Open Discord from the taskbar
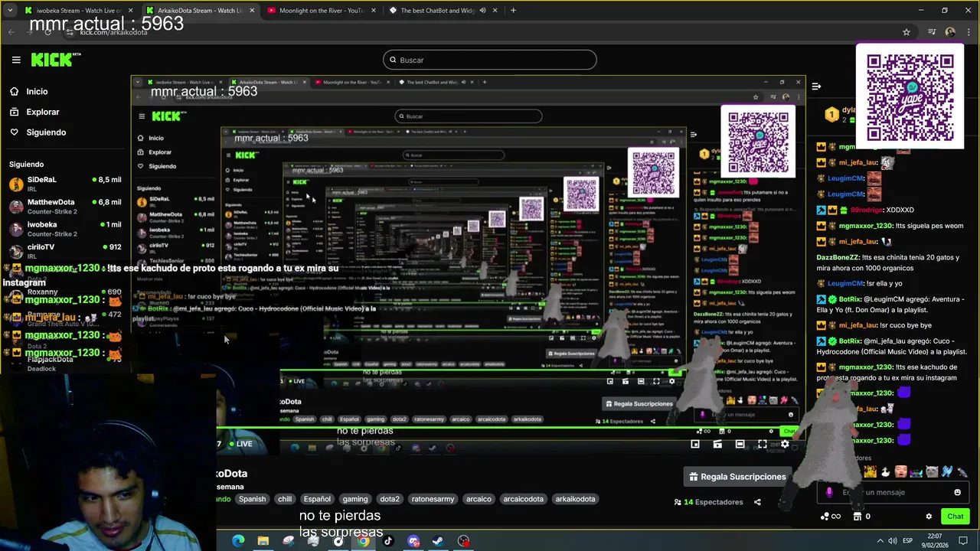Screen dimensions: 980x551 click(x=413, y=541)
